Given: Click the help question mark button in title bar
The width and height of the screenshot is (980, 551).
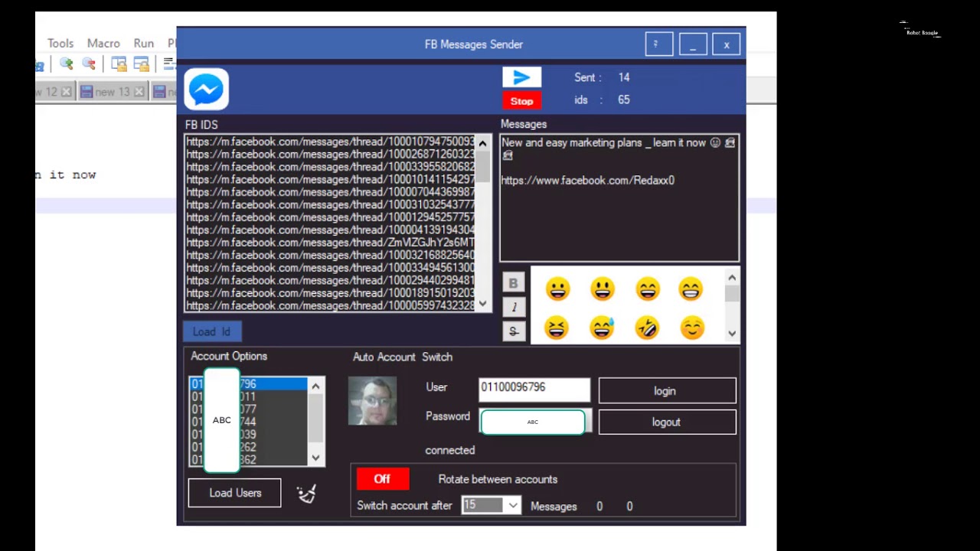Looking at the screenshot, I should pyautogui.click(x=658, y=44).
